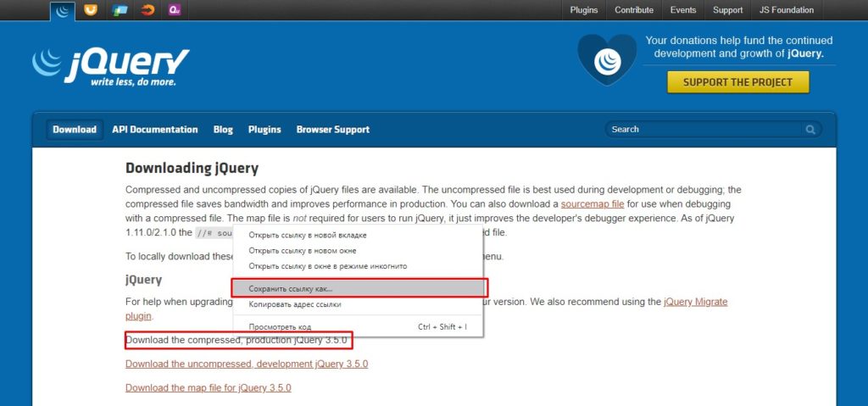Click the 'Downloading jQuery' heading
This screenshot has height=406, width=868.
coord(192,169)
